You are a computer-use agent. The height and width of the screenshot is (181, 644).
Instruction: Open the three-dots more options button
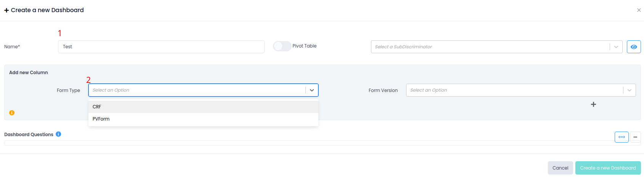(635, 137)
